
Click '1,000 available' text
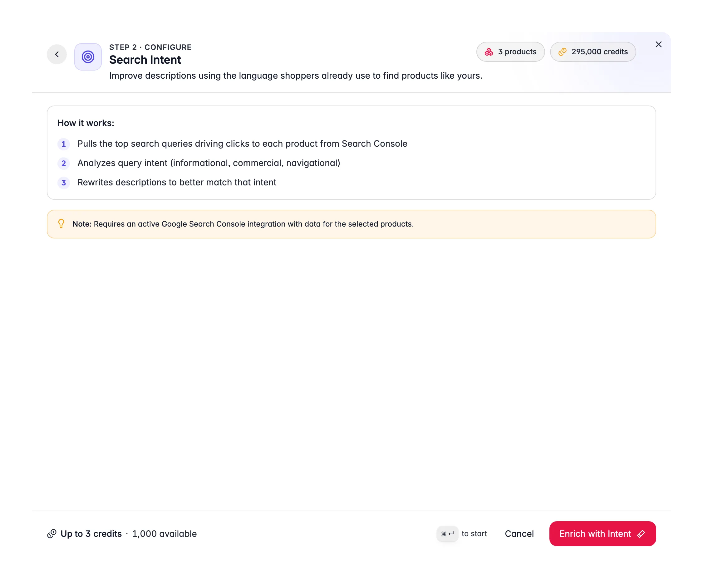point(165,534)
